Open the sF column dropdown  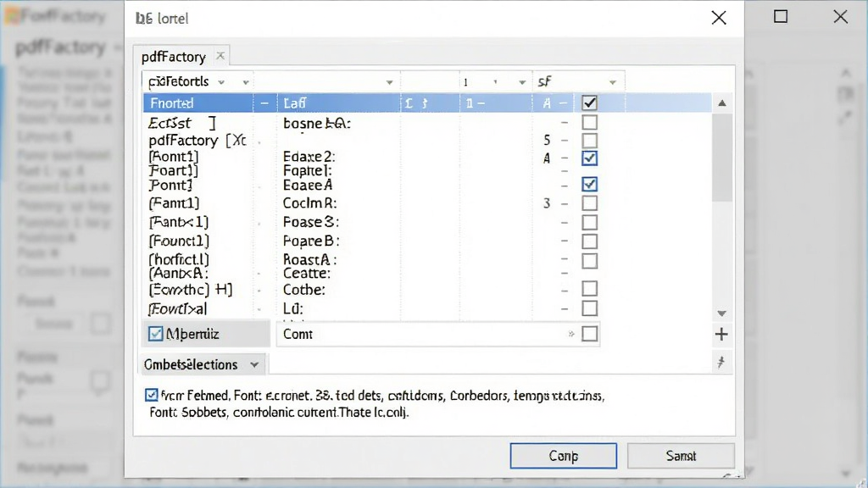pos(612,82)
